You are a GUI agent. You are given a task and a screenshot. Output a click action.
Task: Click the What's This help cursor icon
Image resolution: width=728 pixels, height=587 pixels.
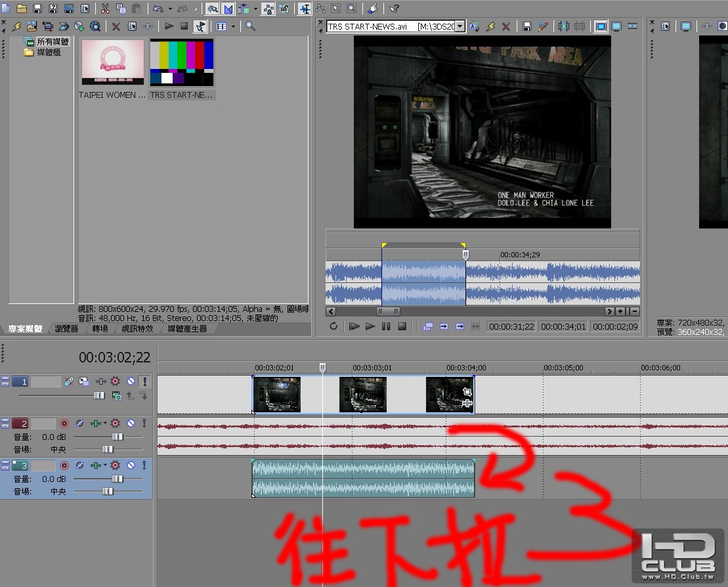(394, 9)
